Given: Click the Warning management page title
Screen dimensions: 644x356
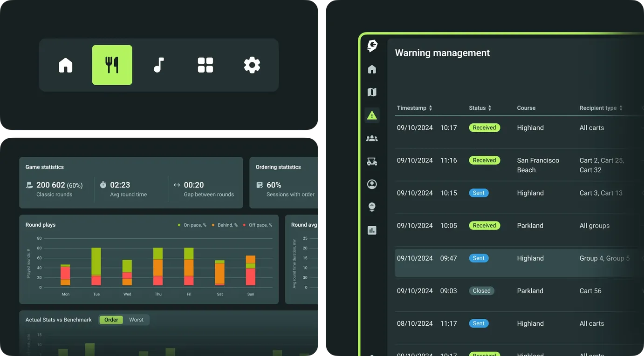Looking at the screenshot, I should [442, 53].
